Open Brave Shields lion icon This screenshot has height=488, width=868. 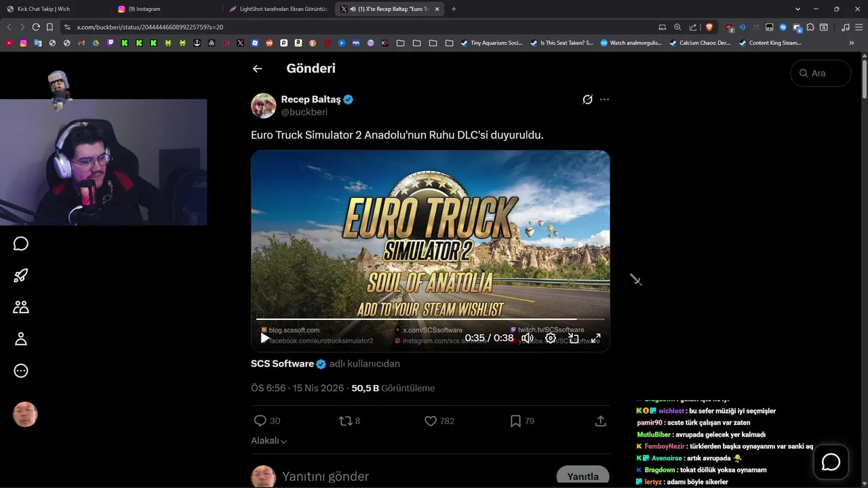pos(709,27)
